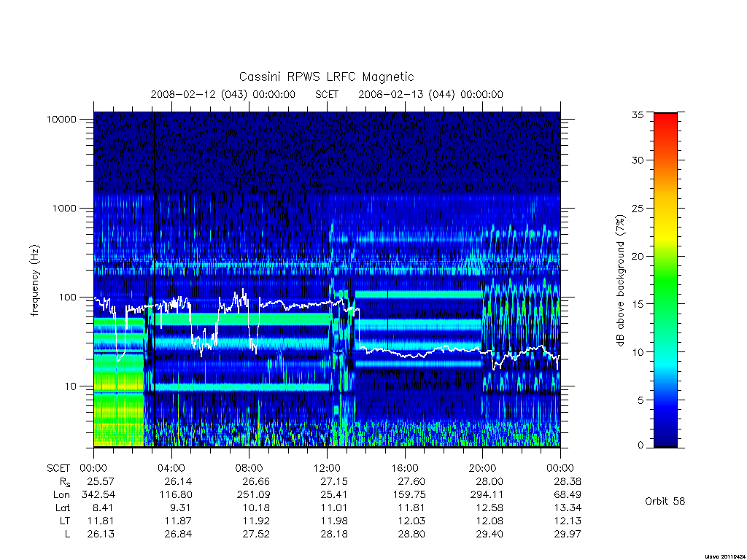Click the 'Lat' row label
The height and width of the screenshot is (560, 747).
coord(63,507)
